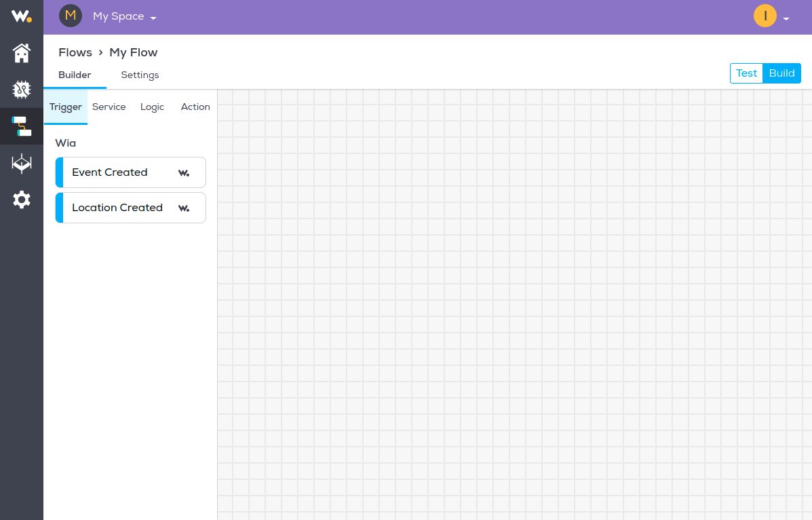Click the Wia icon on Location Created
The width and height of the screenshot is (812, 520).
pos(184,208)
